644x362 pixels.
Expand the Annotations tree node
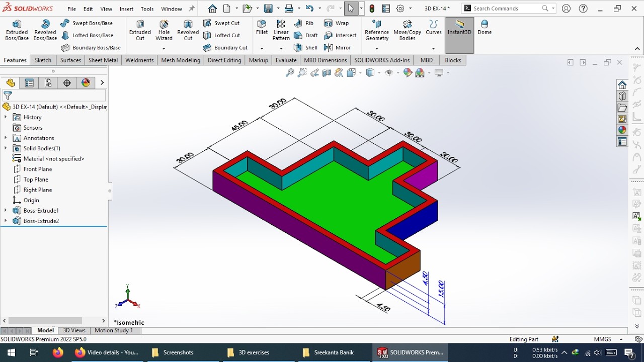6,138
